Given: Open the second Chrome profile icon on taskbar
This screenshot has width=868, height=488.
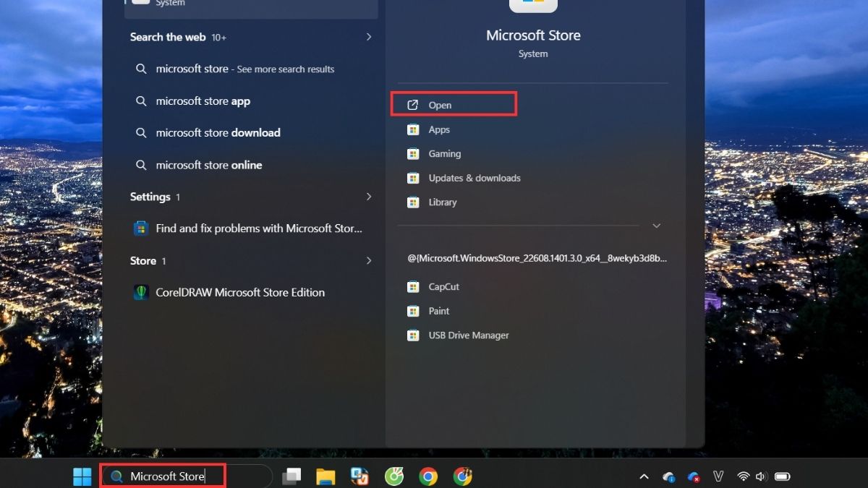Looking at the screenshot, I should click(462, 476).
